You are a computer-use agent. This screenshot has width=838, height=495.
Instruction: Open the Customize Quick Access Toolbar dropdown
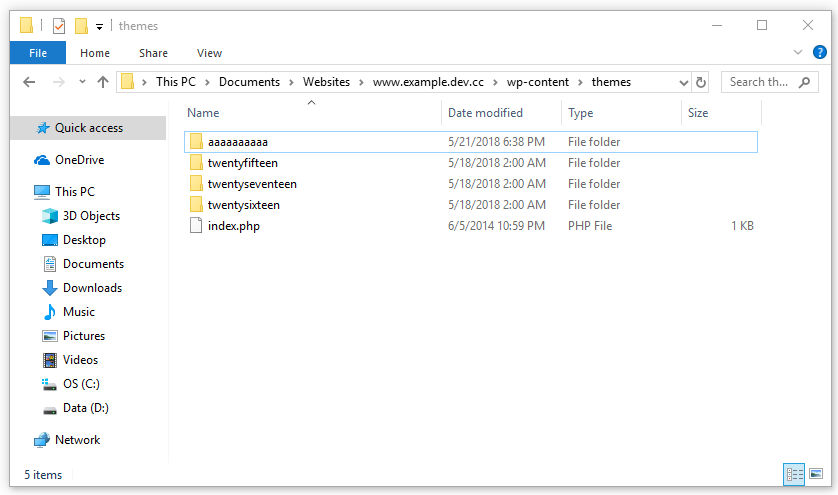[99, 26]
